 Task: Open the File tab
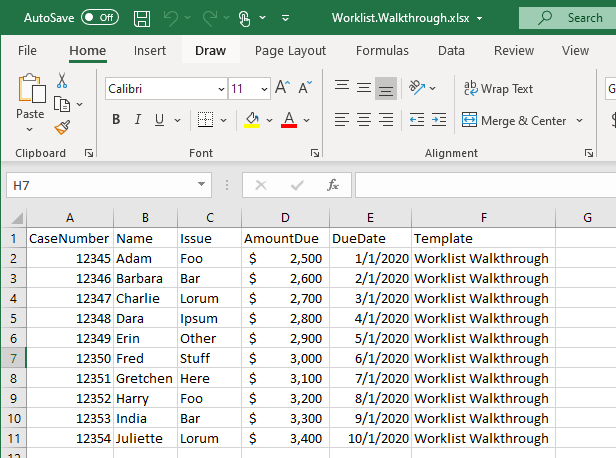27,51
